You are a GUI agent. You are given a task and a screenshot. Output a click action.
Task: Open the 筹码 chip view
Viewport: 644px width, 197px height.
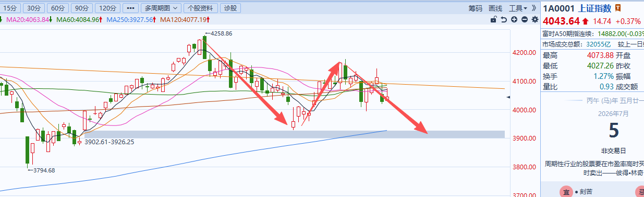click(476, 8)
